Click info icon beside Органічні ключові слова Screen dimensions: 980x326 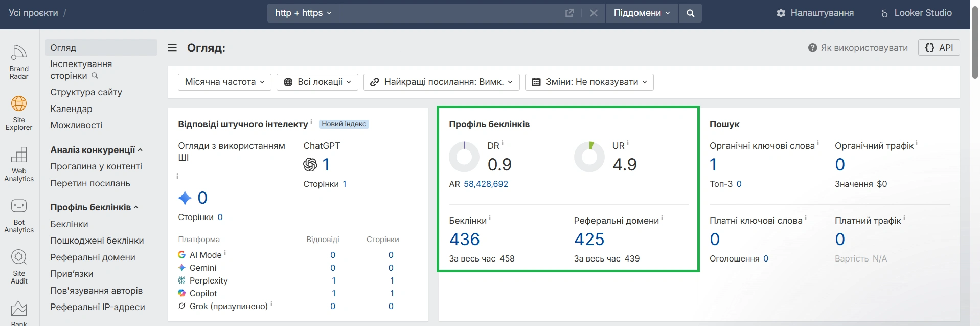click(x=818, y=143)
